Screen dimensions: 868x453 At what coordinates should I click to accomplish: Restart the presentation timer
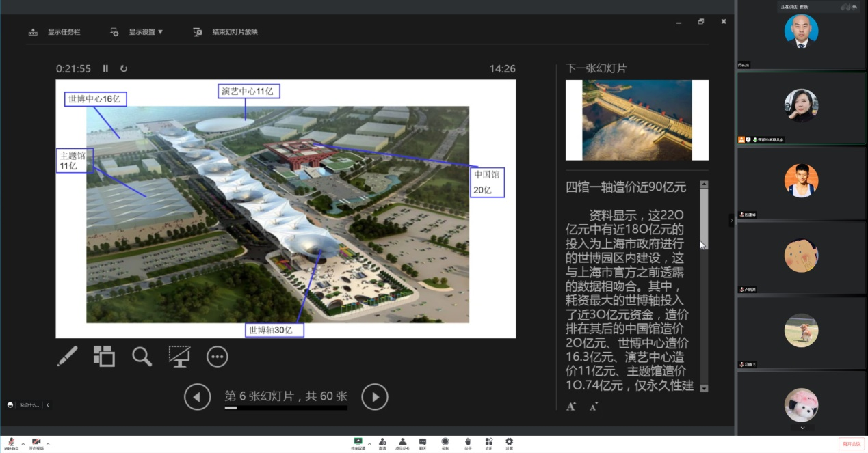(x=124, y=68)
